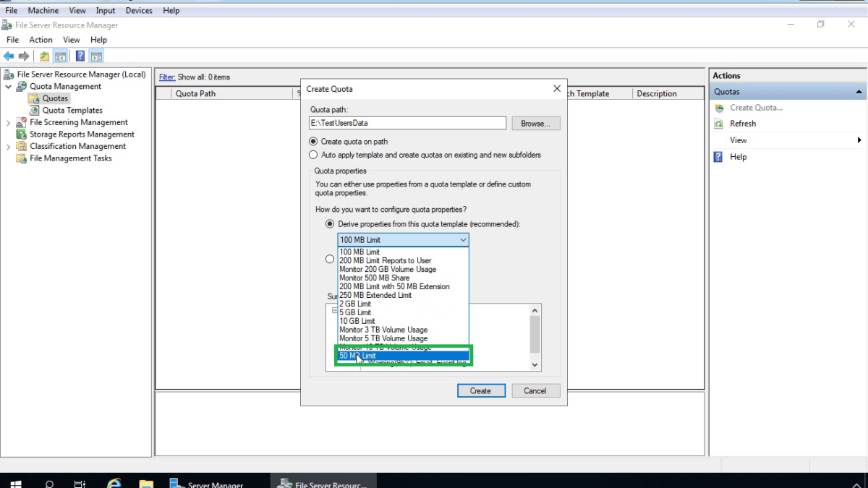The height and width of the screenshot is (488, 868).
Task: Open the Devices menu of the VM window
Action: point(139,11)
